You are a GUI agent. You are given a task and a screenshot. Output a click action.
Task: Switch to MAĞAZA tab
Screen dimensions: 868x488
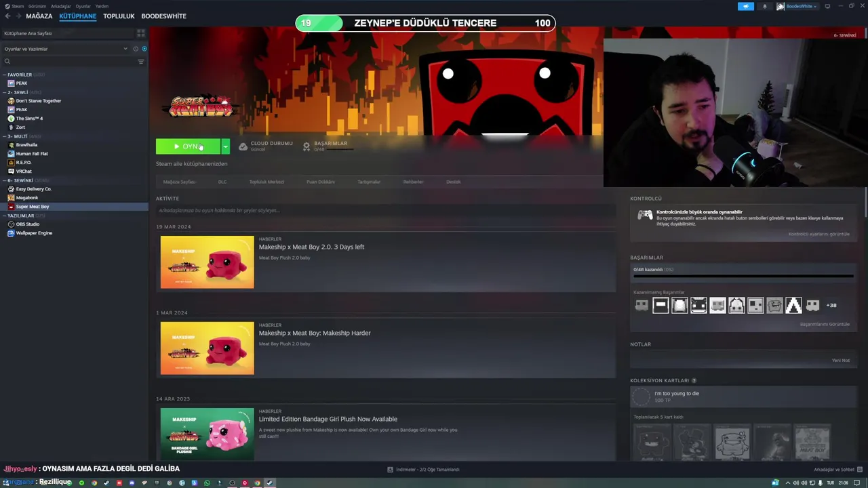click(x=39, y=16)
